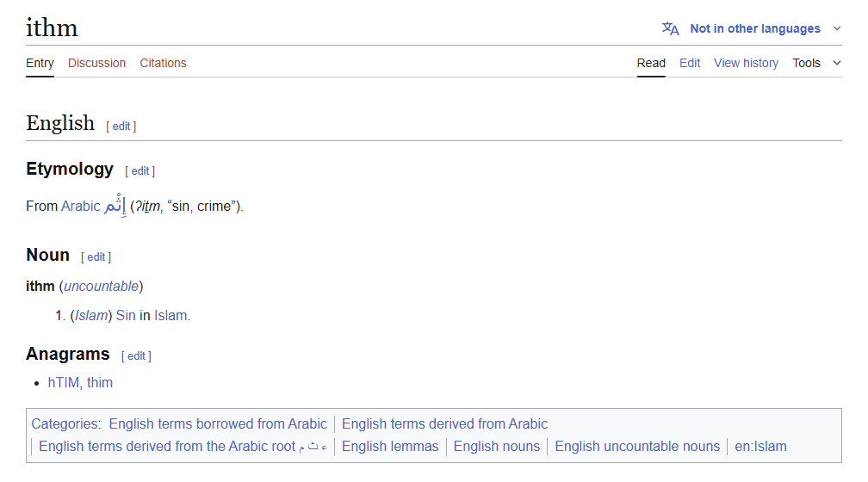Click the Noun heading

(x=47, y=255)
